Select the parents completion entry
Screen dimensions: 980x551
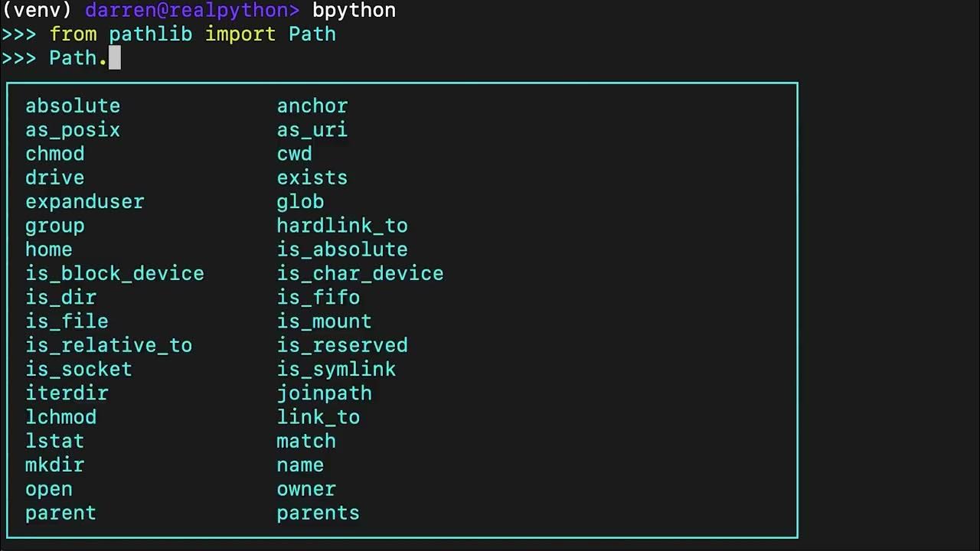coord(318,513)
